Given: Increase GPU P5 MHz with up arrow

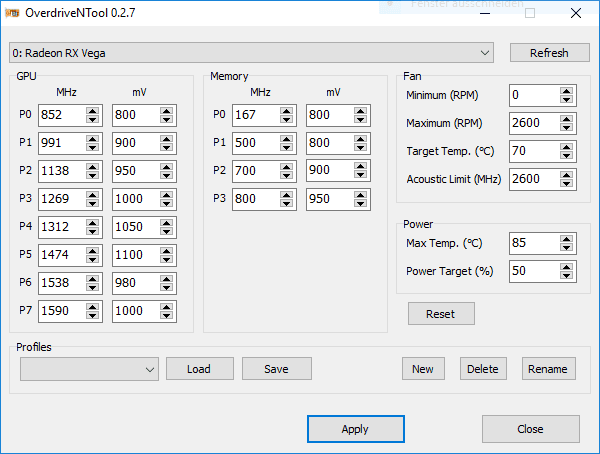Looking at the screenshot, I should 92,251.
